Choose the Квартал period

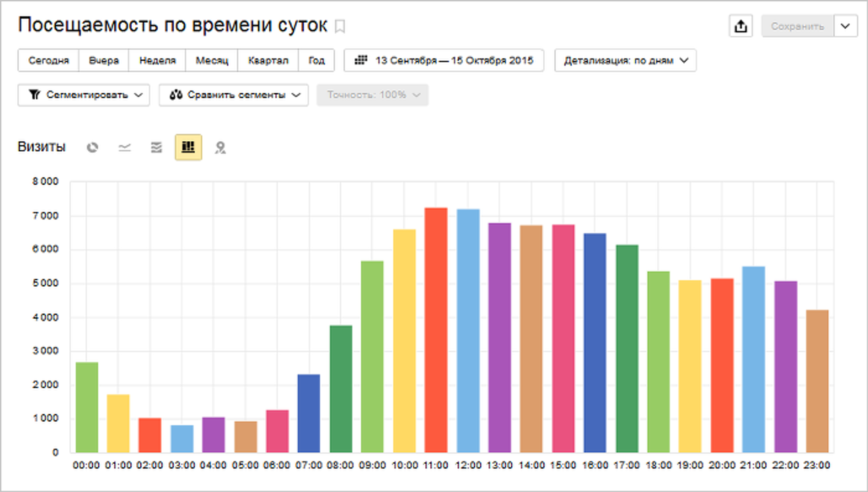(x=268, y=61)
